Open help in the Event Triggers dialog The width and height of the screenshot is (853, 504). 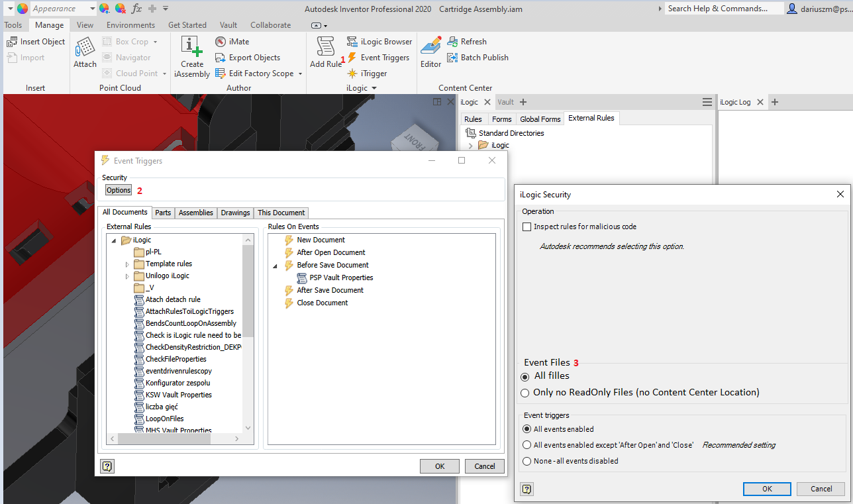tap(108, 466)
